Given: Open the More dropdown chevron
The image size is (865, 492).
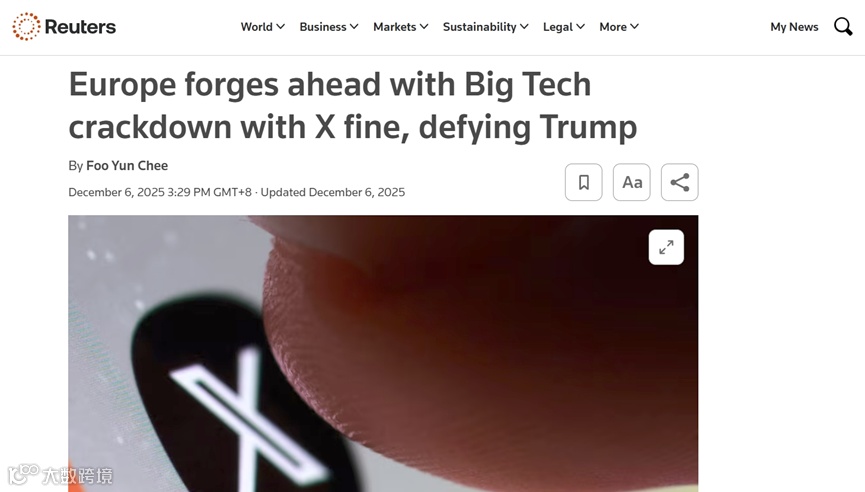Looking at the screenshot, I should tap(634, 26).
